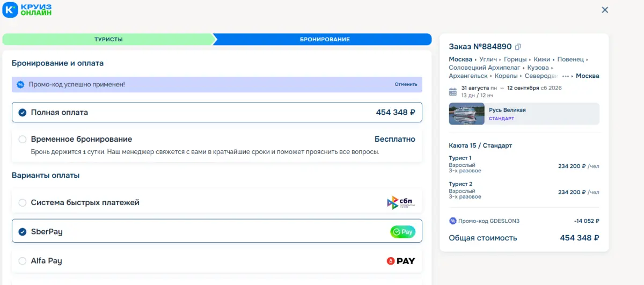Click Каюта 15 / Стандарт heading
The image size is (644, 285).
480,145
